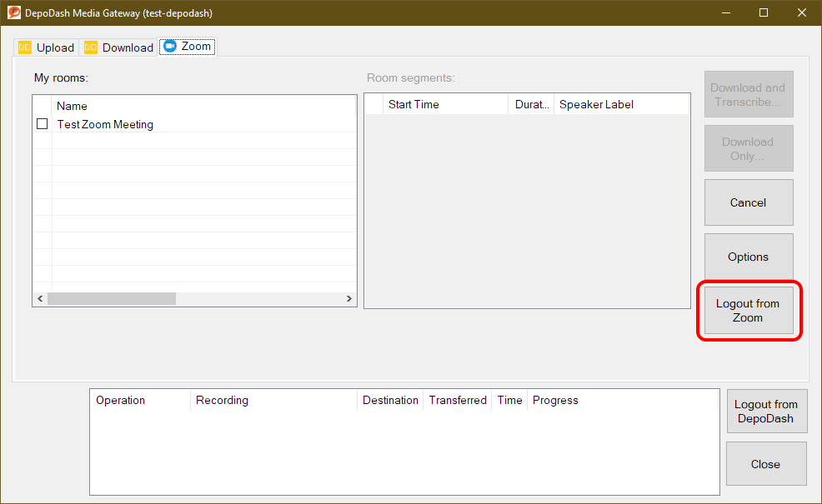Image resolution: width=822 pixels, height=504 pixels.
Task: Click the Download Only button
Action: coord(748,148)
